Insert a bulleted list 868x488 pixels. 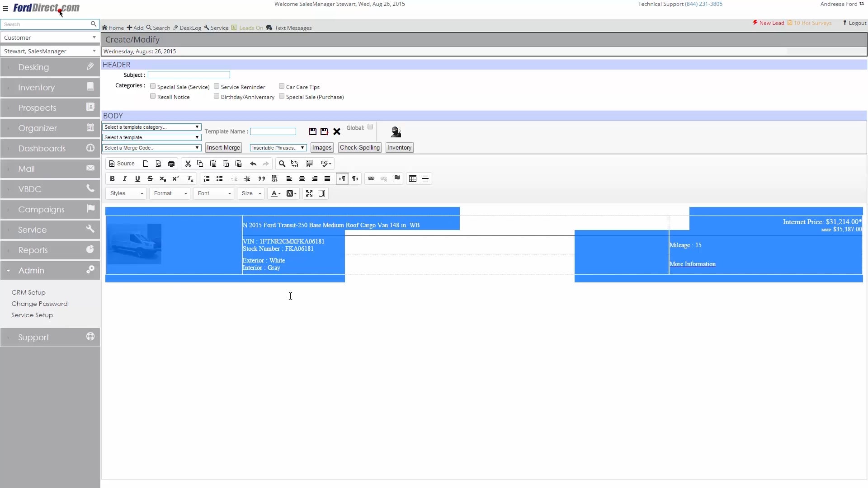(x=219, y=178)
